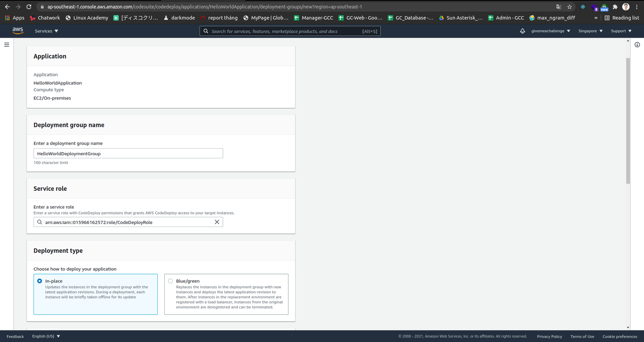
Task: Open the Chrome profile avatar
Action: click(626, 7)
